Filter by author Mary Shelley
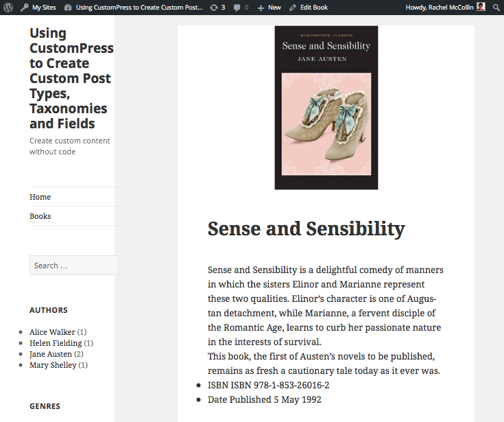Image resolution: width=504 pixels, height=422 pixels. pyautogui.click(x=53, y=365)
